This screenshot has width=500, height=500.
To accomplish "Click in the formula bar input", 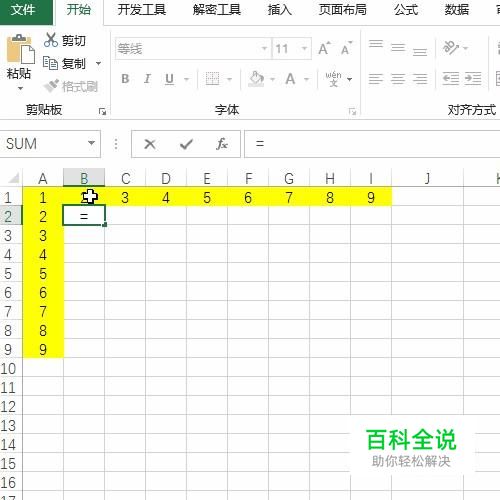I will pyautogui.click(x=372, y=144).
